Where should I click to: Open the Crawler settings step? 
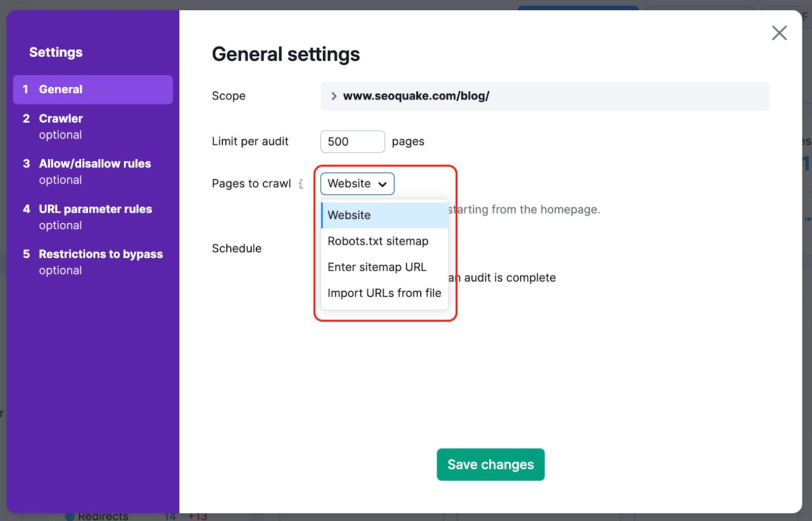(x=60, y=118)
